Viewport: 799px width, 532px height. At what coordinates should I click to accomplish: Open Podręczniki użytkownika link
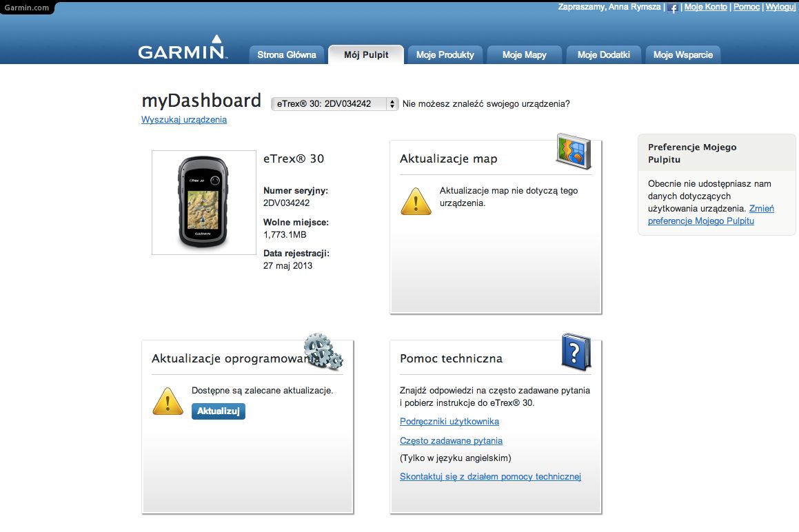tap(449, 422)
